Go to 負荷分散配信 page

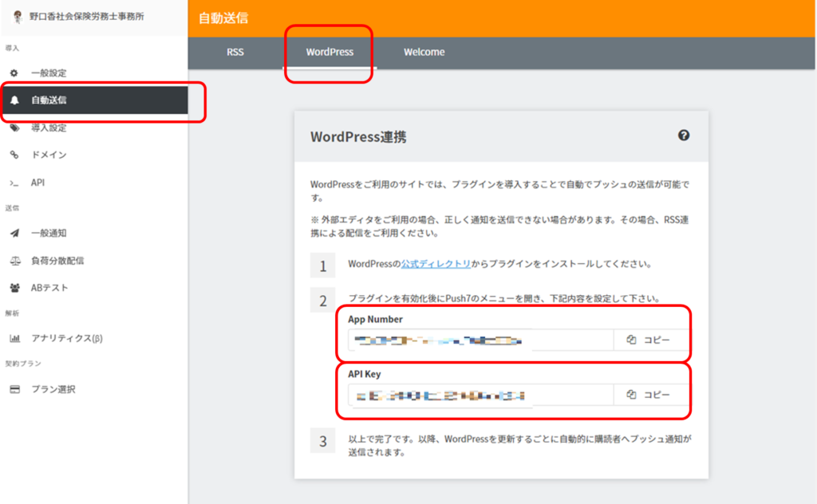[x=94, y=260]
